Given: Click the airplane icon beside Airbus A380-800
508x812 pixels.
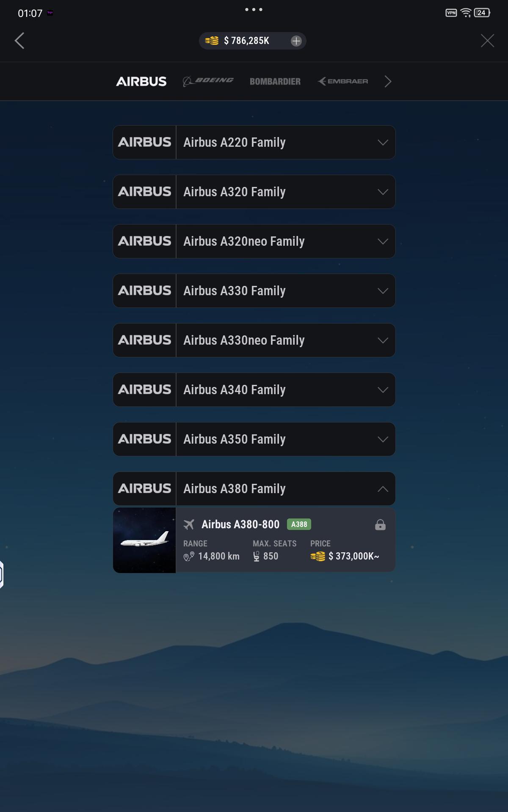Looking at the screenshot, I should click(x=189, y=524).
